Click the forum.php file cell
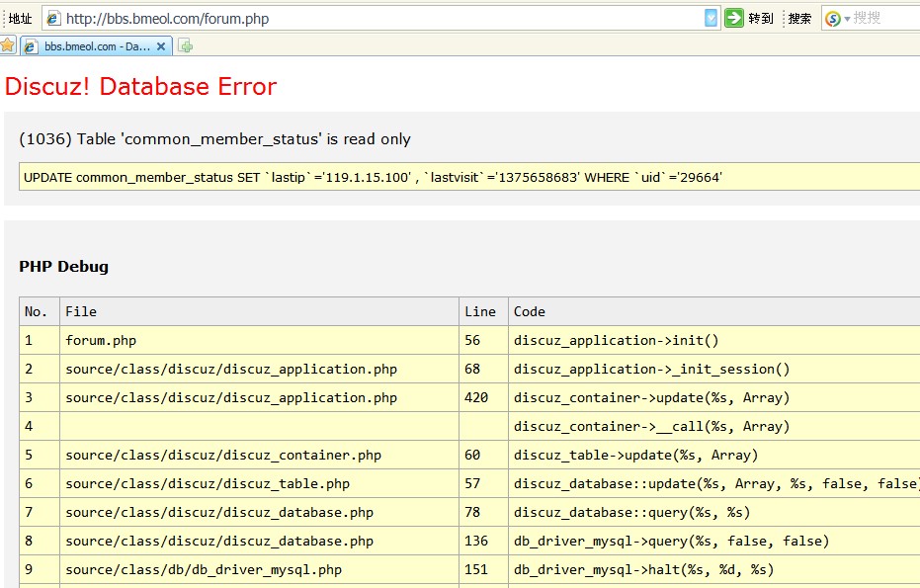 [259, 340]
